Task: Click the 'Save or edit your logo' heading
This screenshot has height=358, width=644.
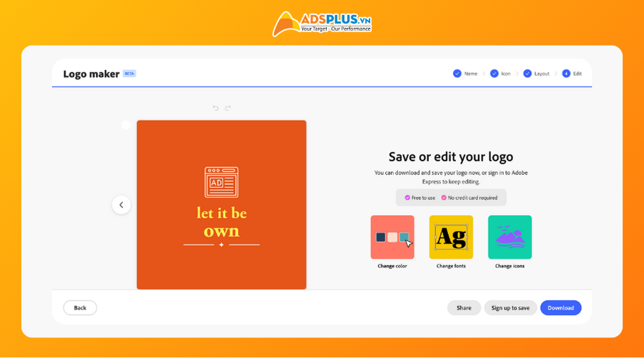Action: point(451,156)
